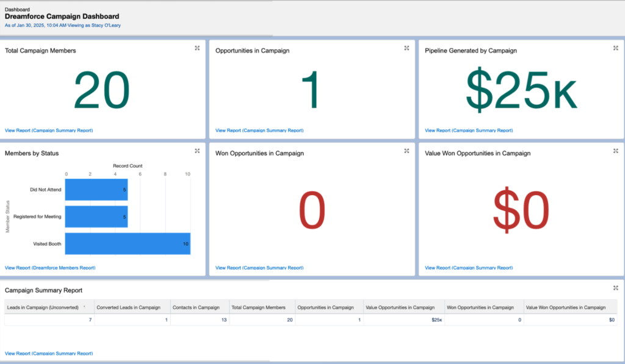Click the Registered for Meeting axis label
625x364 pixels.
pyautogui.click(x=37, y=216)
